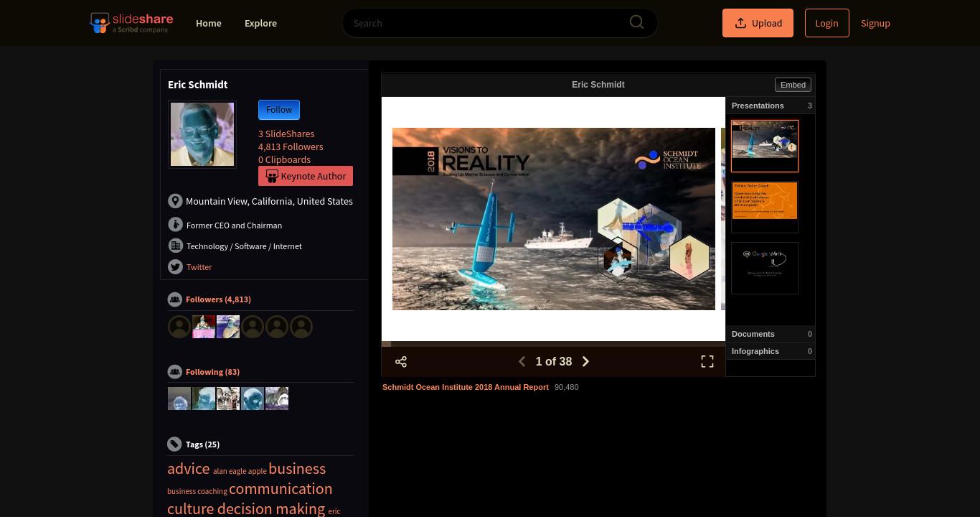This screenshot has width=980, height=517.
Task: Click the alan eagle tag
Action: point(230,471)
